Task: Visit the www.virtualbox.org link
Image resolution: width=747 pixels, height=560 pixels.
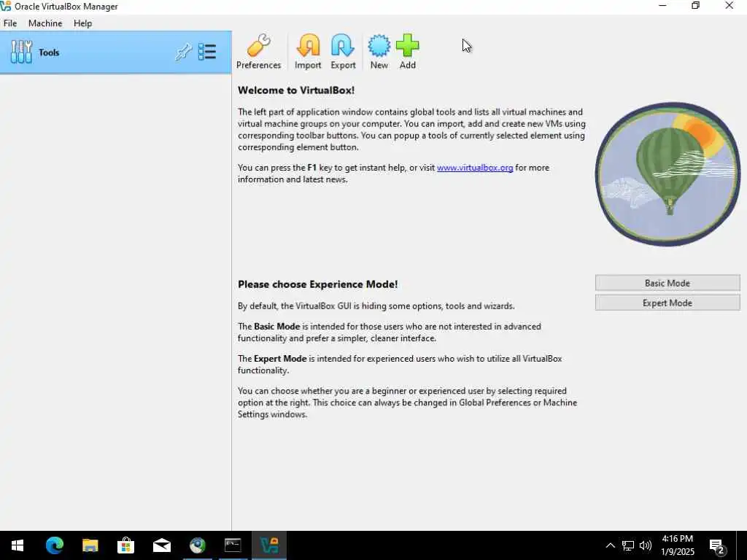Action: point(475,168)
